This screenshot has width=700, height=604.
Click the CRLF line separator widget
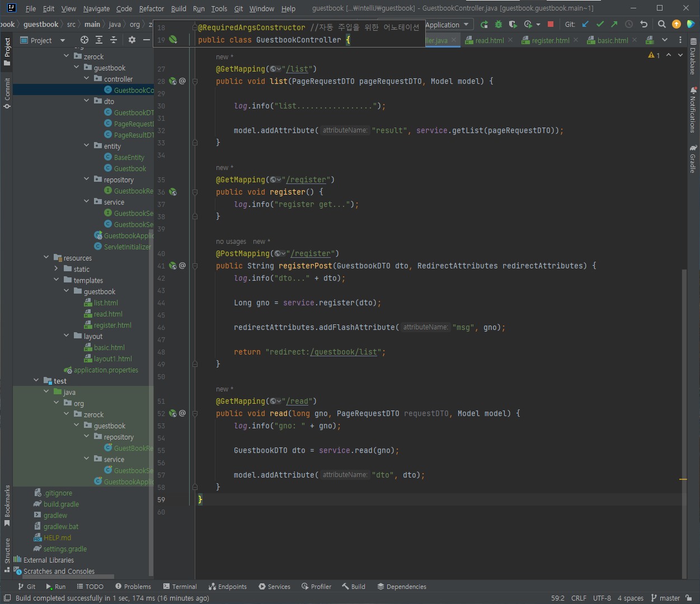(x=579, y=598)
